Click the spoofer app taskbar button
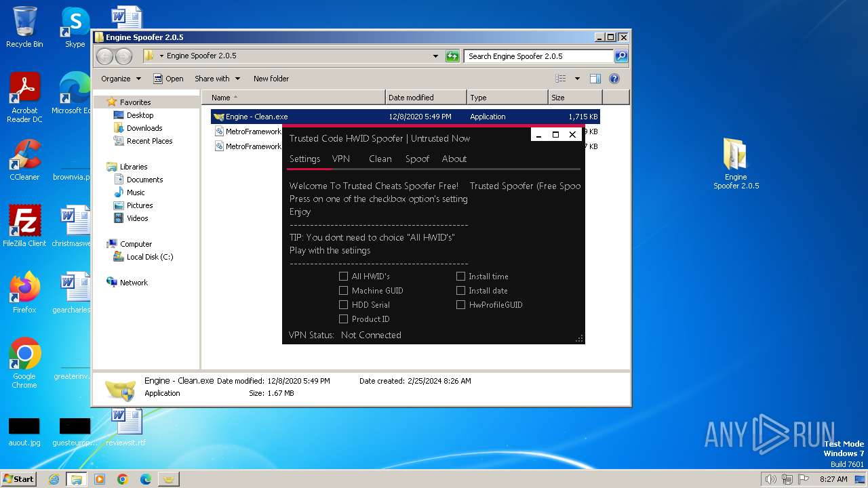 pyautogui.click(x=168, y=479)
